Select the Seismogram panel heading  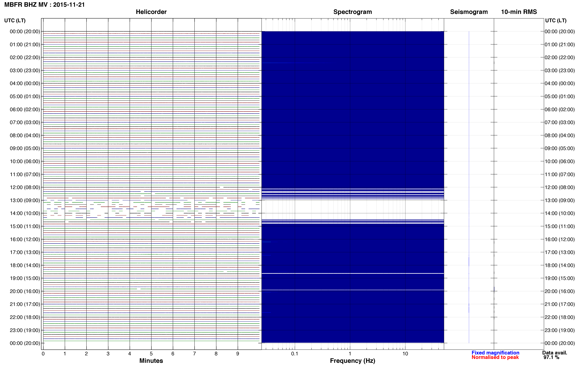pyautogui.click(x=469, y=12)
